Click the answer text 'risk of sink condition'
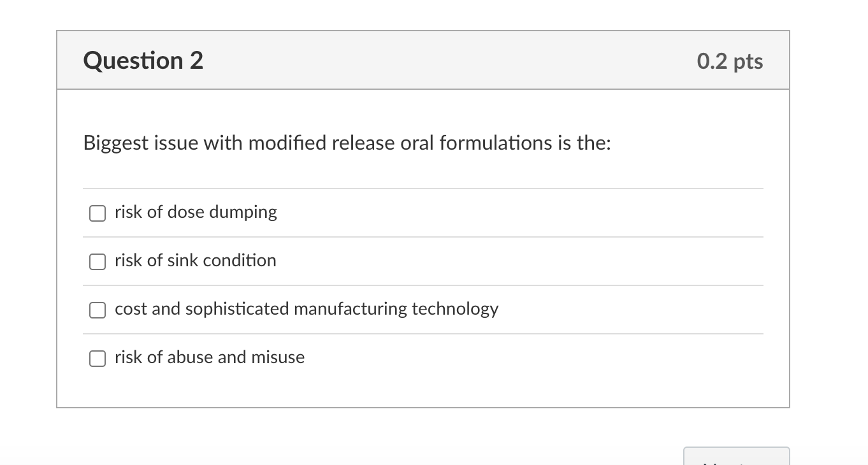This screenshot has height=465, width=868. tap(195, 261)
